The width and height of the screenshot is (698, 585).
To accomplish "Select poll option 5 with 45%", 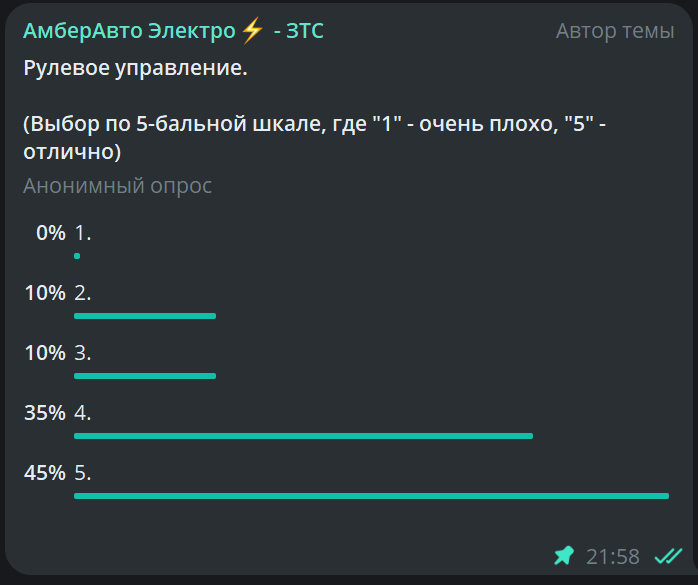I will pyautogui.click(x=83, y=473).
